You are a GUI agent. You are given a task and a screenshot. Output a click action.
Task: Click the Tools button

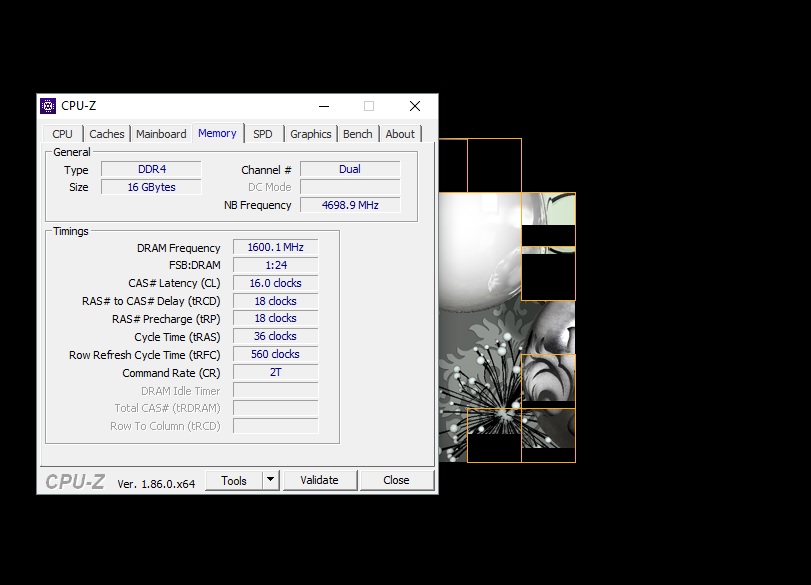[x=234, y=481]
